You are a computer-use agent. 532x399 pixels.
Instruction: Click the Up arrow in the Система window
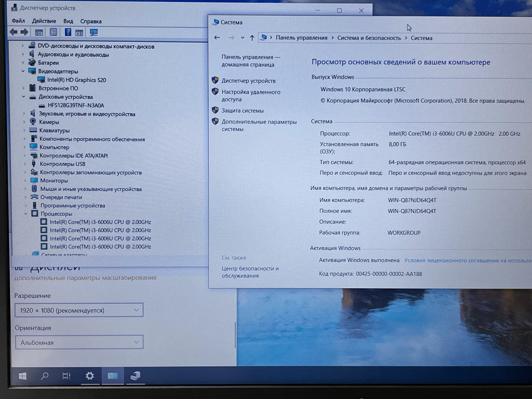coord(252,38)
